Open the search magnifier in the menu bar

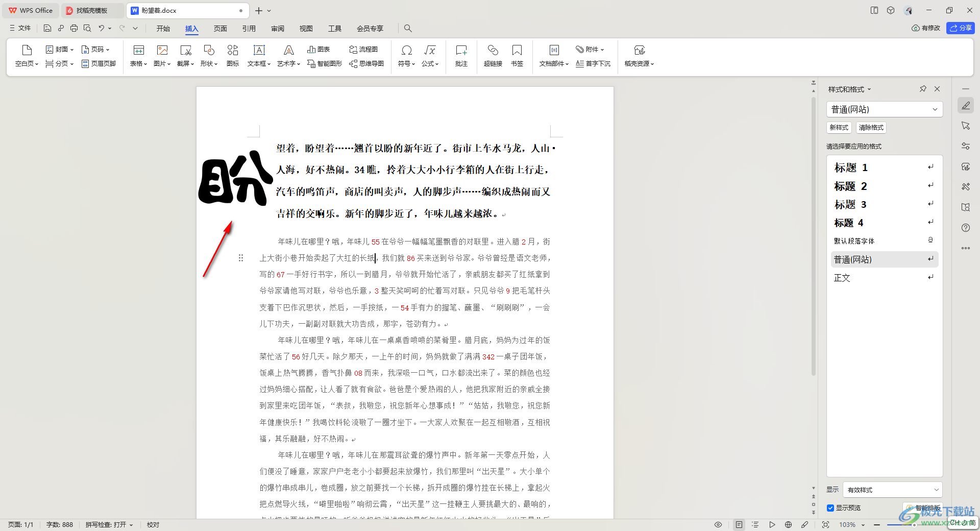(408, 28)
